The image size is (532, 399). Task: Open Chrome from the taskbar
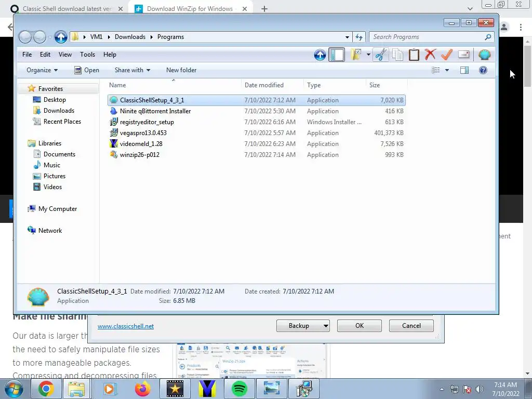[x=46, y=389]
